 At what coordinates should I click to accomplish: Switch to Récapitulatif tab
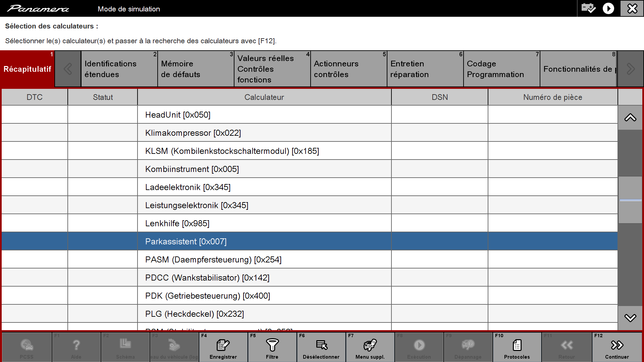coord(27,69)
